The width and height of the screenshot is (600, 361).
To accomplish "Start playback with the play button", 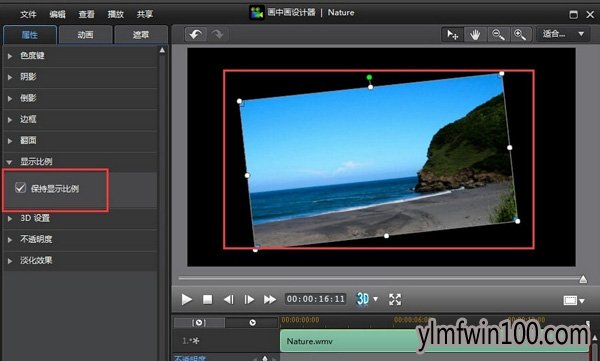I will tap(186, 299).
